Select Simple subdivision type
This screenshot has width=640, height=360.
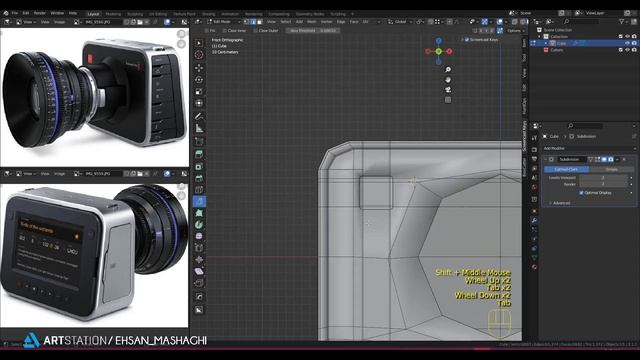coord(611,169)
